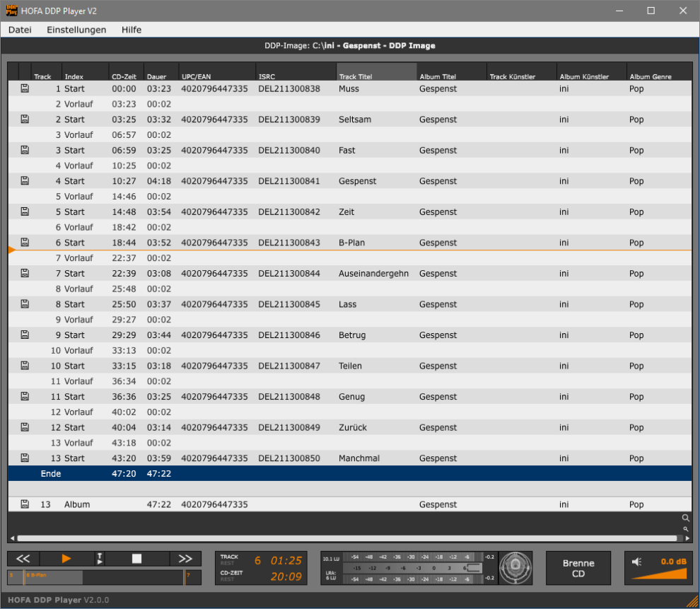Click the save disk icon beside track Manchmal

[25, 458]
